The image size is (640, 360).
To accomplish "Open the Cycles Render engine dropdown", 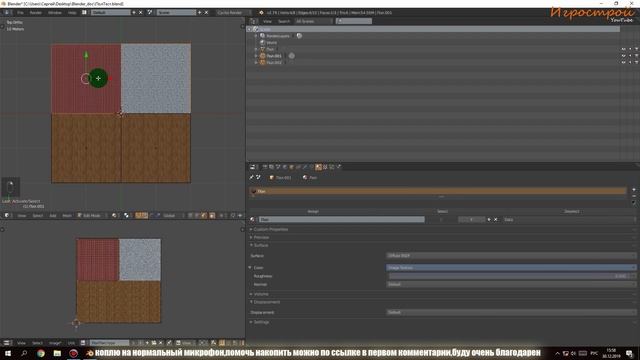I will click(x=232, y=13).
